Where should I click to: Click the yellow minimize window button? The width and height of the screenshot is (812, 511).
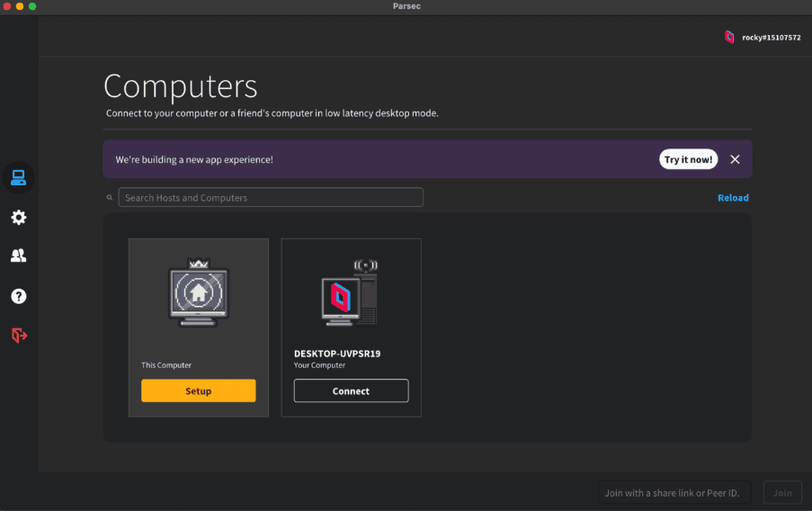tap(20, 6)
